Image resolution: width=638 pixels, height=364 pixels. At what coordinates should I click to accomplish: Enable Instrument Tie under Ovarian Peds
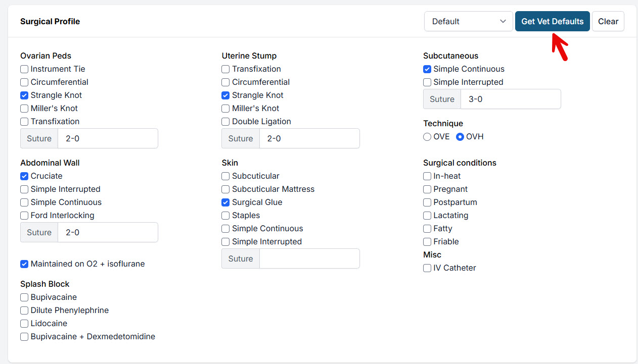click(24, 69)
